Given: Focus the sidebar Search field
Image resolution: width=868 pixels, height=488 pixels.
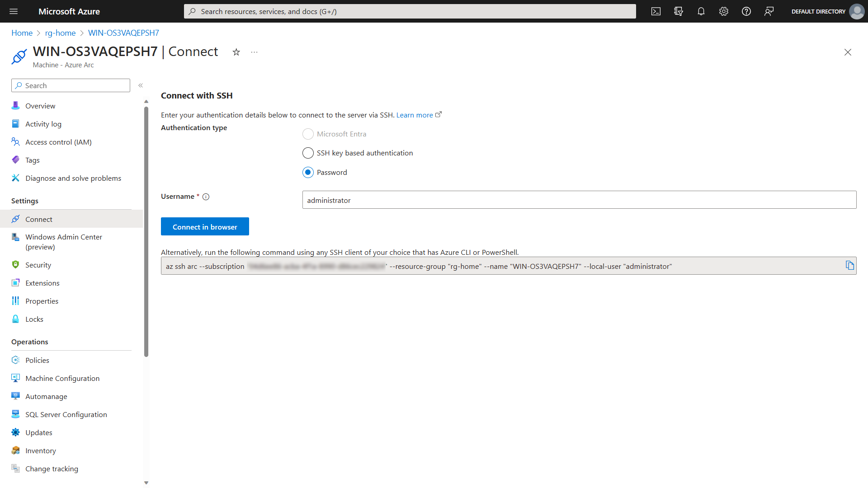Looking at the screenshot, I should (x=71, y=85).
